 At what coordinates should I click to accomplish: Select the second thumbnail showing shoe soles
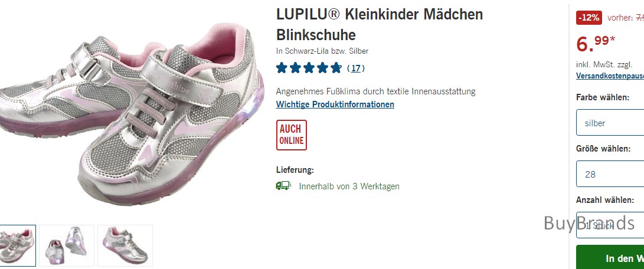click(x=67, y=245)
